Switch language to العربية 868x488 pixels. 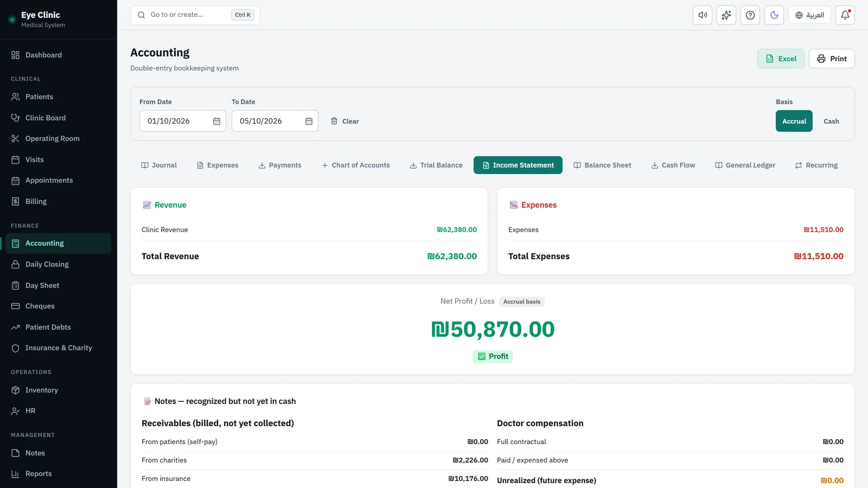809,15
